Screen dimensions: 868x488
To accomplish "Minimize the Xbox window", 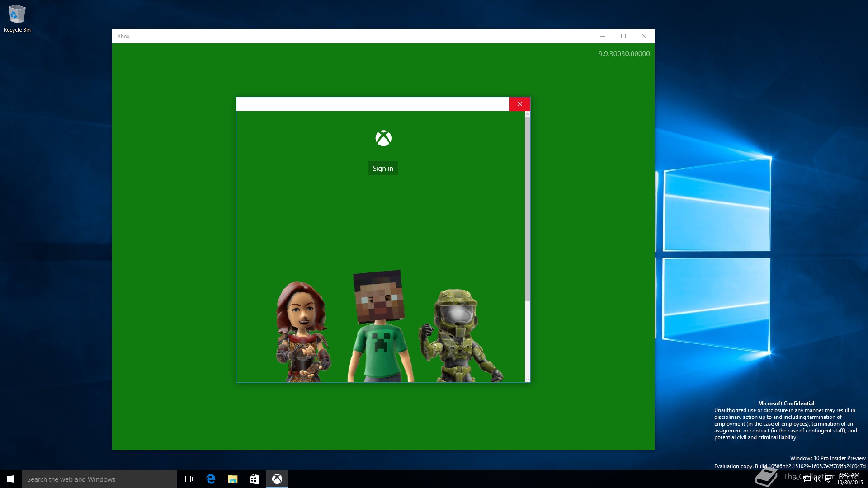I will point(603,36).
